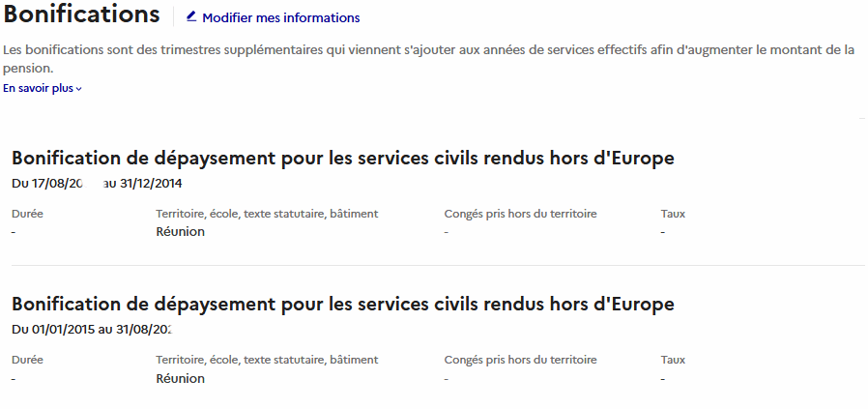This screenshot has width=868, height=409.
Task: Click the pencil edit icon
Action: click(190, 16)
